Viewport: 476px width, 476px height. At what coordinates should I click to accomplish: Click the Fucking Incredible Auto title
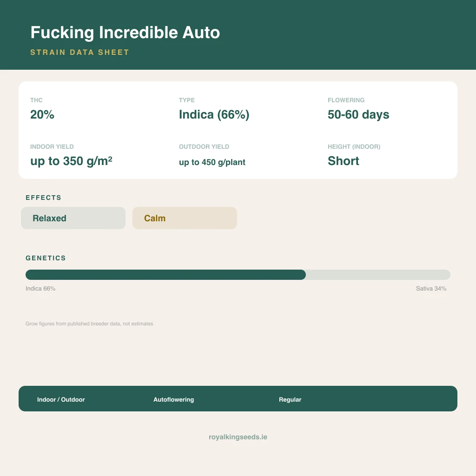click(125, 33)
